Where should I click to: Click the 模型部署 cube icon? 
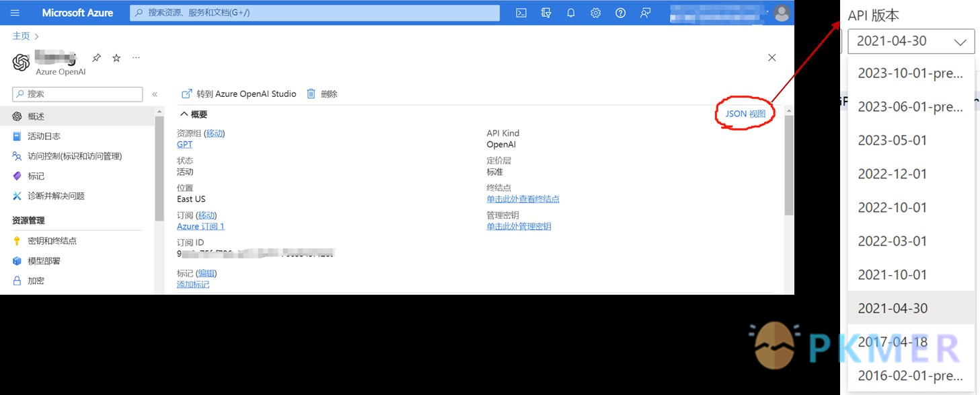click(17, 261)
